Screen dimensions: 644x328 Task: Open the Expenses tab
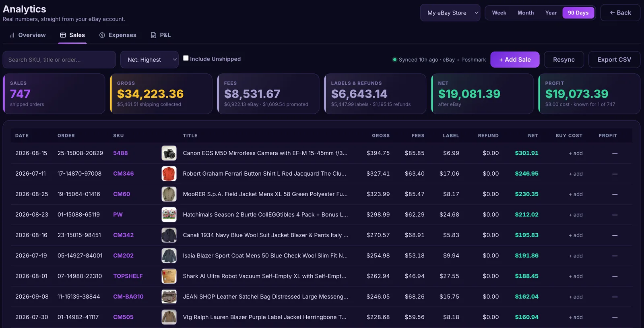click(x=118, y=35)
